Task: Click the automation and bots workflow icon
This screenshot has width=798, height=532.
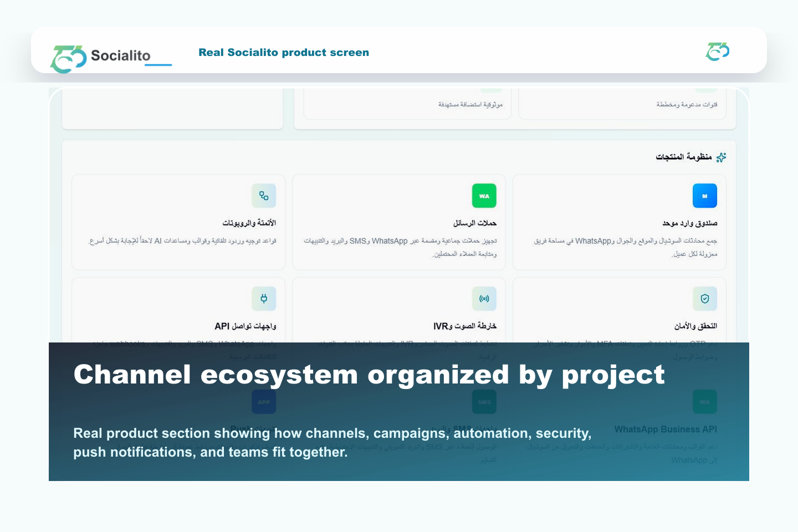Action: [x=264, y=196]
